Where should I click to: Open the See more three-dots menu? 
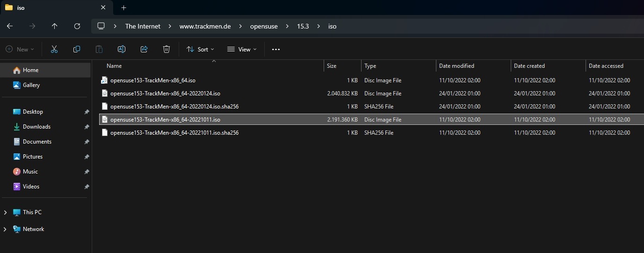coord(276,49)
